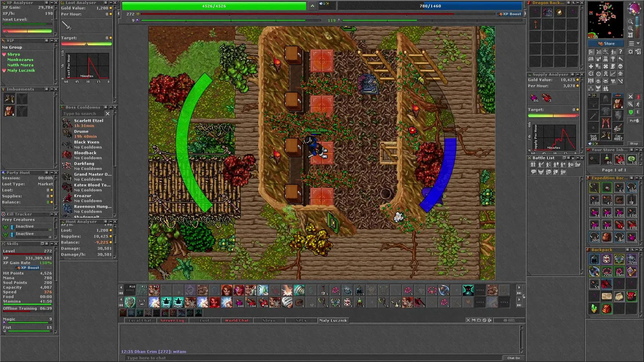This screenshot has width=644, height=362.
Task: Toggle the green shield secure mode
Action: 631,112
